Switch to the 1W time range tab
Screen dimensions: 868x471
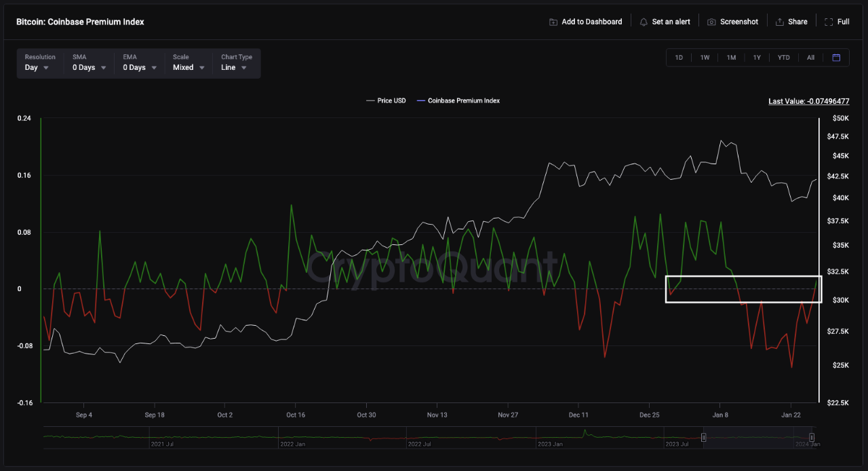[x=705, y=58]
